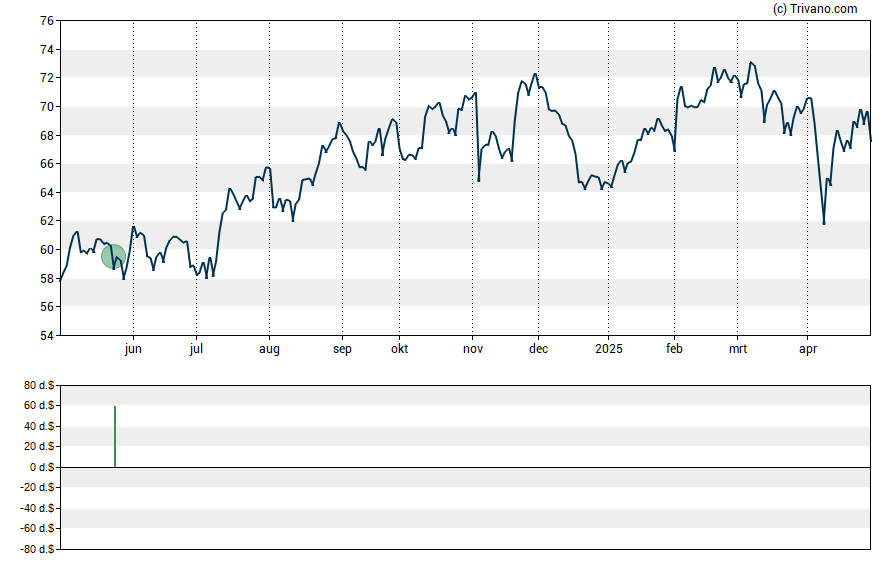This screenshot has width=888, height=565.
Task: Click the 74 price axis value
Action: point(47,50)
